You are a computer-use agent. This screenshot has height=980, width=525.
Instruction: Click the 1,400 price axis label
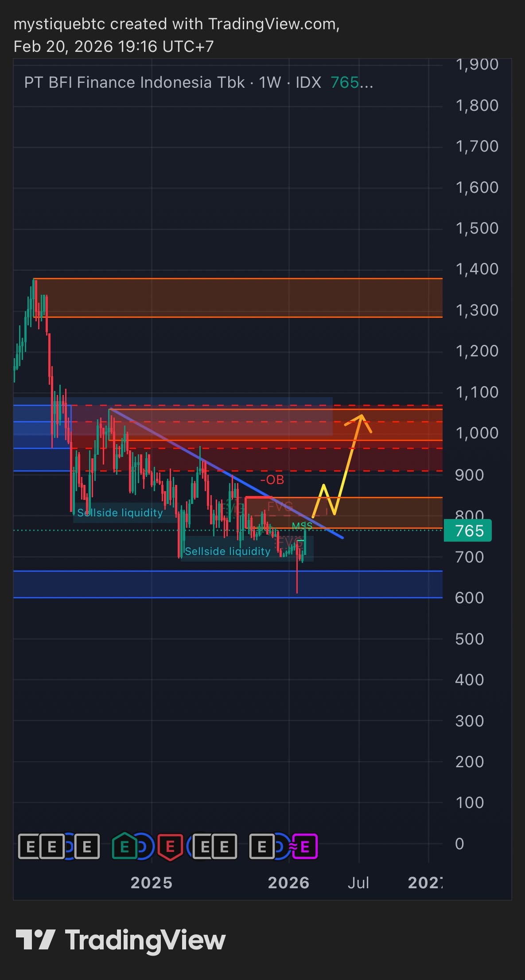point(477,269)
